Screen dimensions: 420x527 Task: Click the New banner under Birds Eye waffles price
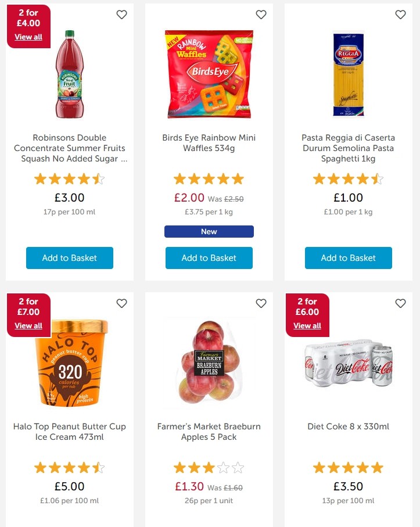209,231
